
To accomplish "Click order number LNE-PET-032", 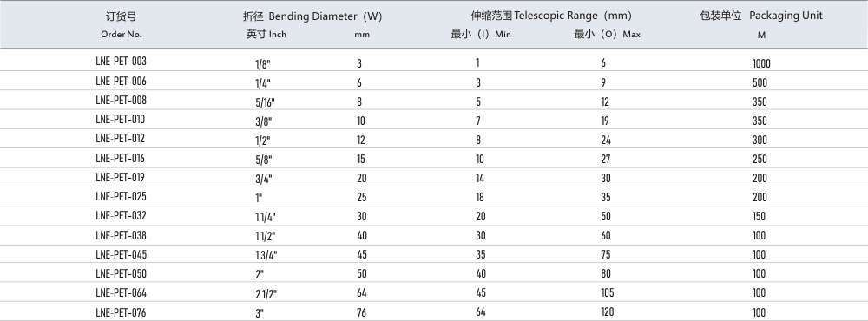I will click(x=121, y=215).
